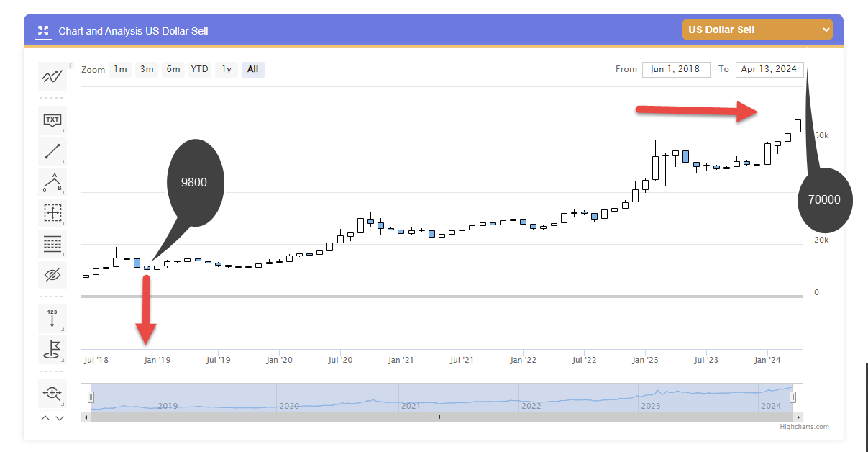The width and height of the screenshot is (868, 452).
Task: Click the toolbar down arrow
Action: [60, 418]
